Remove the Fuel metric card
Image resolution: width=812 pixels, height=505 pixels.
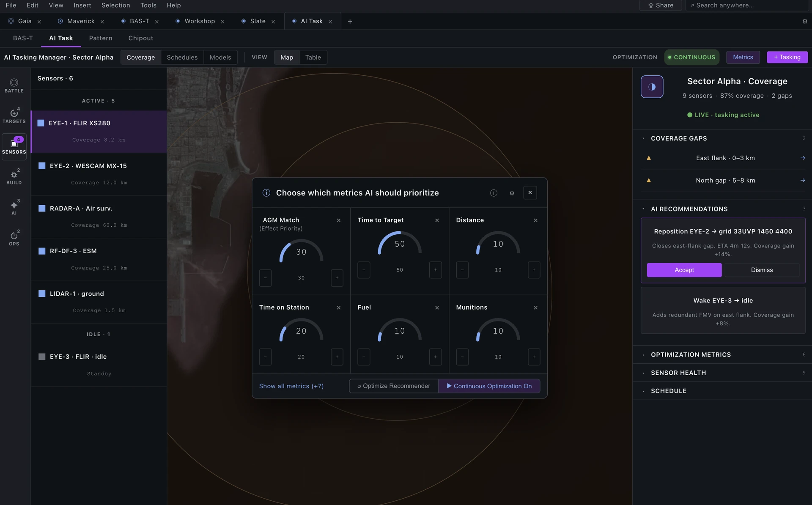click(437, 308)
